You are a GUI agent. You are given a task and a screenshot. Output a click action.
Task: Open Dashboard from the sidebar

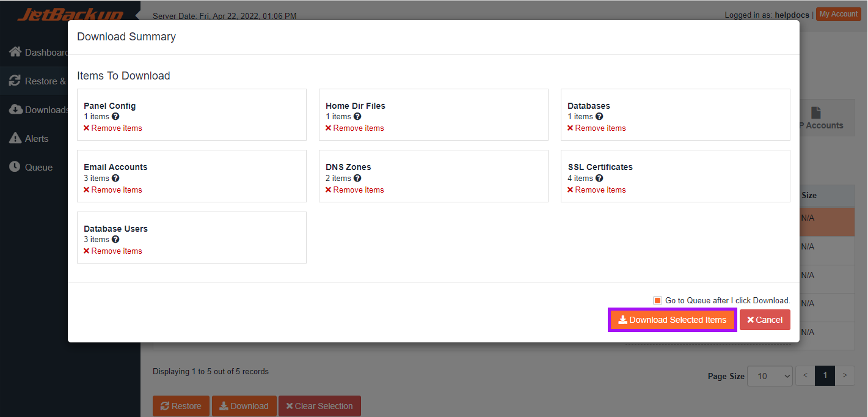[38, 53]
